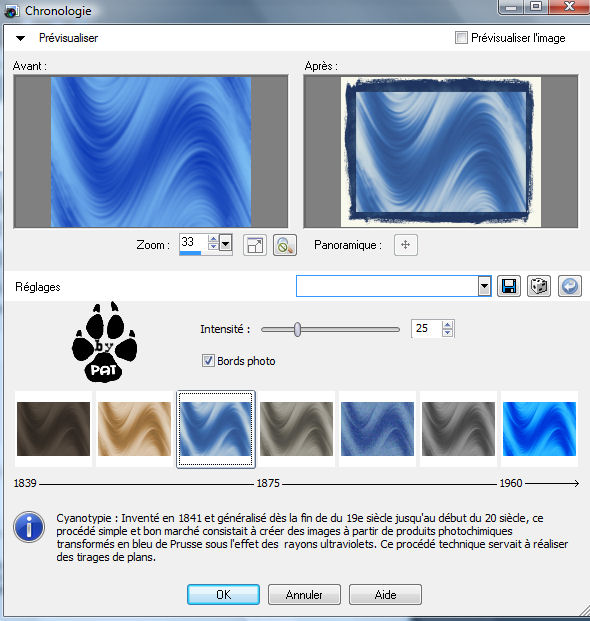Collapse the Prévisualiser section triangle

(20, 38)
